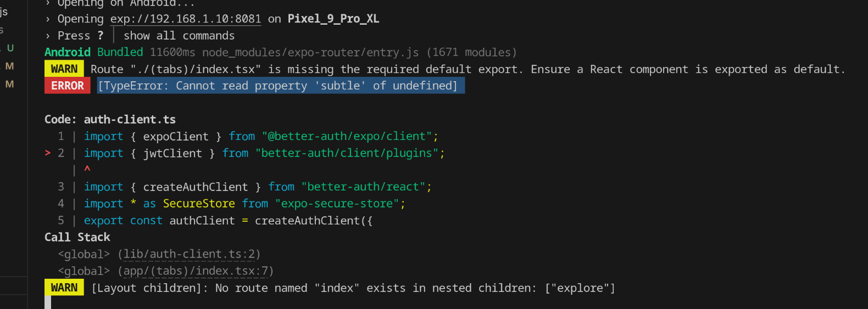Click the SecureStore identifier on line 4
Viewport: 868px width, 309px height.
point(199,204)
